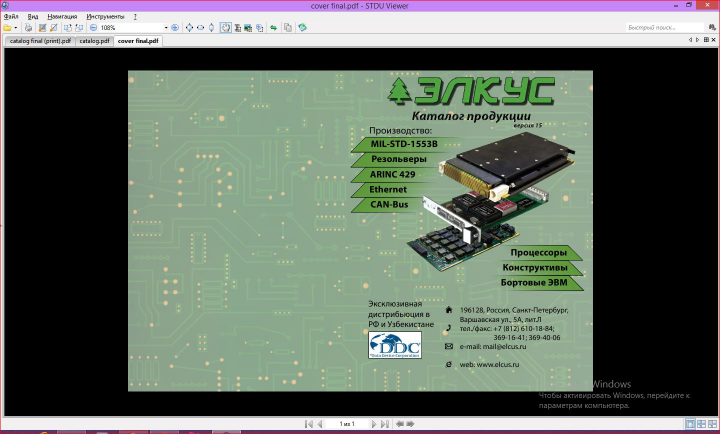
Task: Click the 108% zoom value field
Action: pyautogui.click(x=131, y=28)
